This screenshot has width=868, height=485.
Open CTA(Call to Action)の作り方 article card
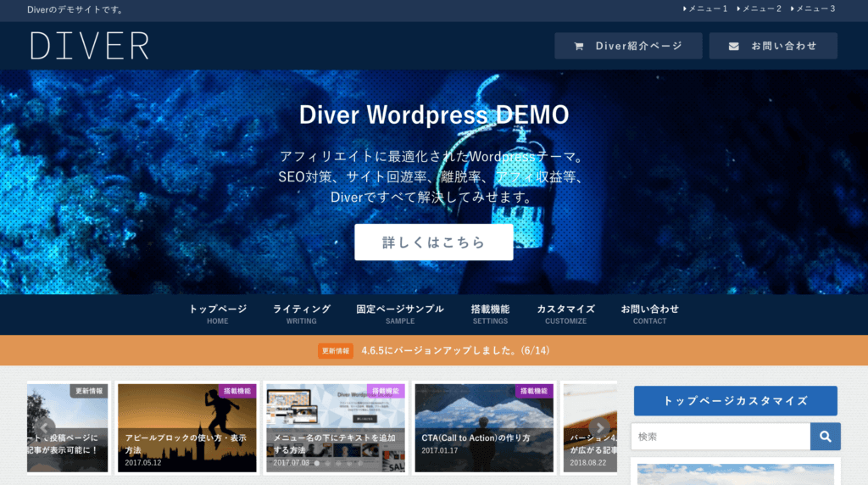pos(484,428)
